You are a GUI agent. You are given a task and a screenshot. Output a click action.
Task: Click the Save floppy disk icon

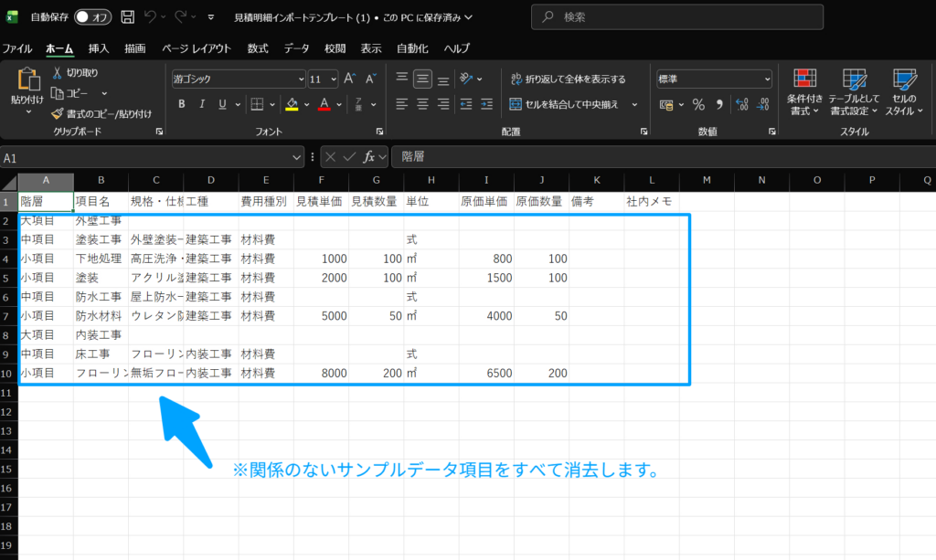click(x=127, y=17)
